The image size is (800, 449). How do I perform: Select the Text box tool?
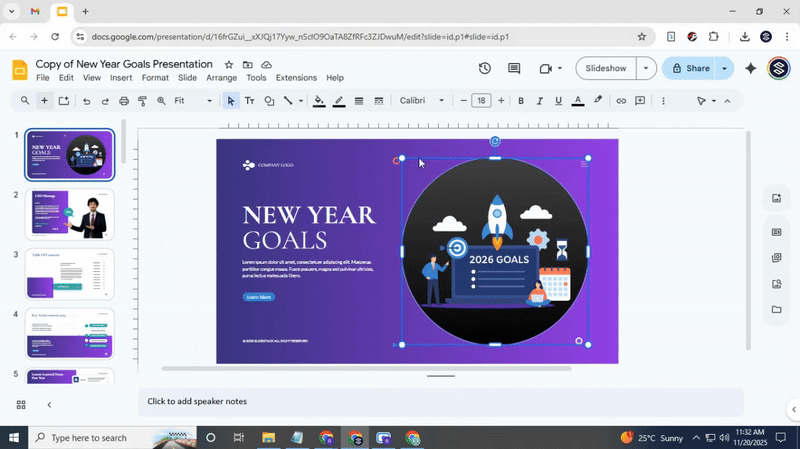point(250,101)
